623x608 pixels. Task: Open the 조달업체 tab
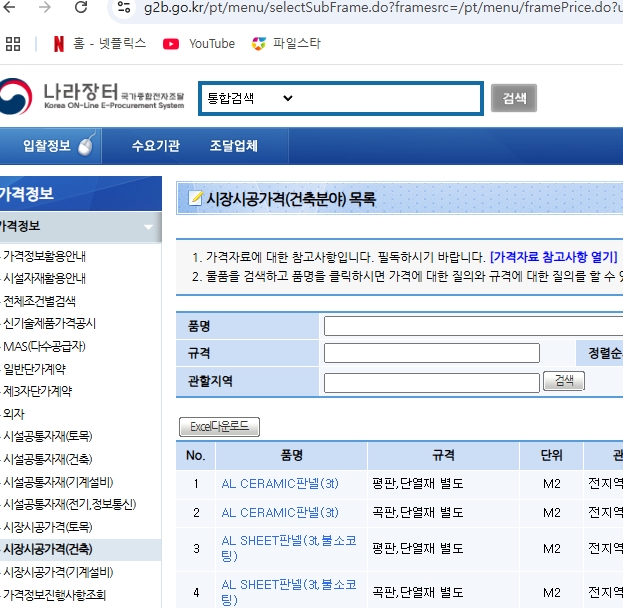[234, 146]
